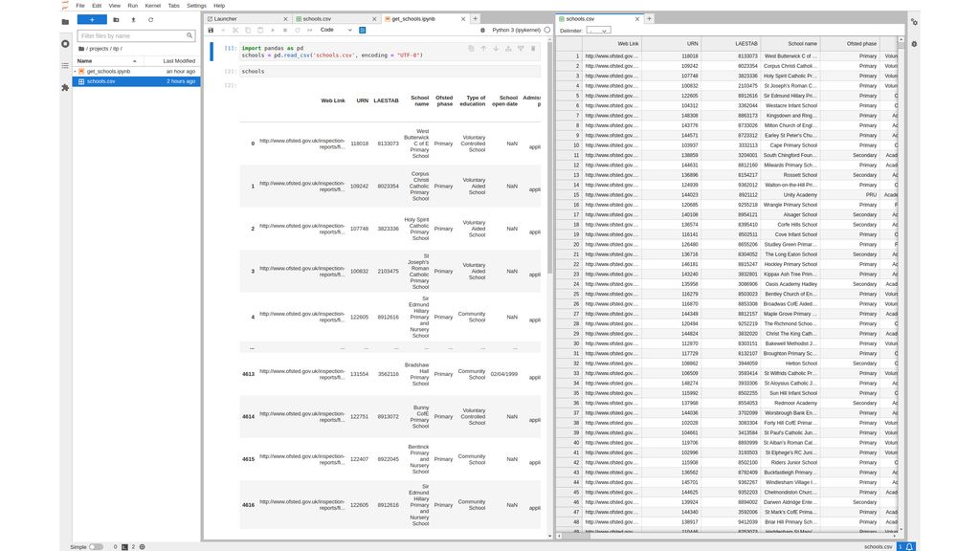The height and width of the screenshot is (551, 980).
Task: Run the current notebook cell
Action: pos(273,29)
